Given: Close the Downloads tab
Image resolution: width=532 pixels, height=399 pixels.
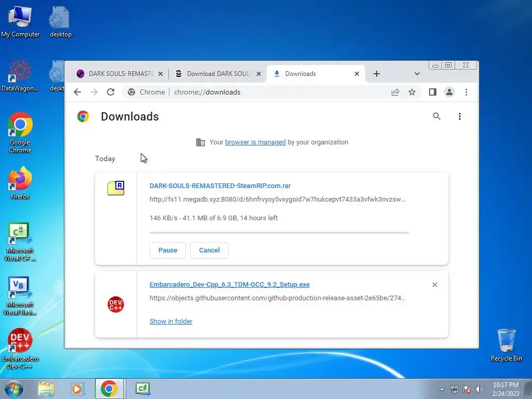Looking at the screenshot, I should pos(356,74).
